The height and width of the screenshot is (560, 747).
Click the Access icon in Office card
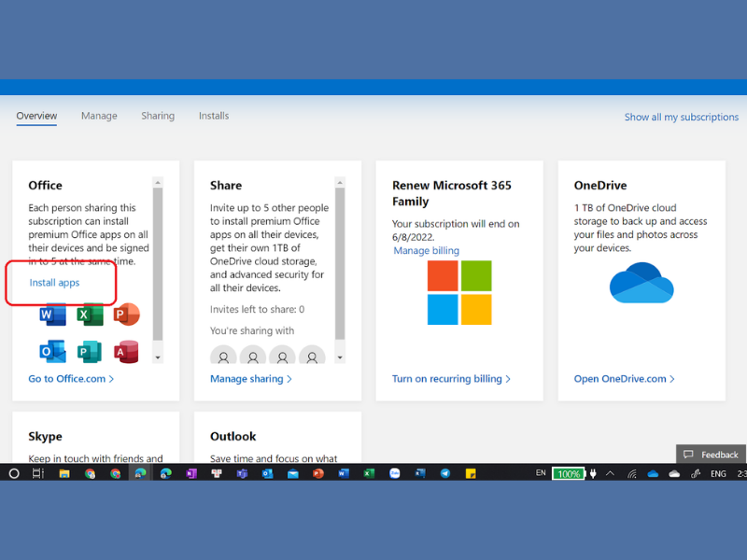[126, 352]
